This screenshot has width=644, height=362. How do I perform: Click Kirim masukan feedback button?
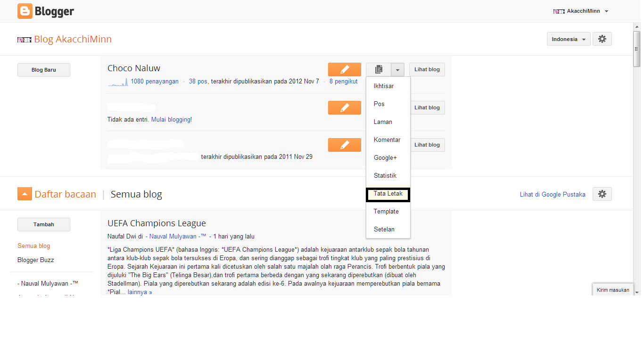613,290
